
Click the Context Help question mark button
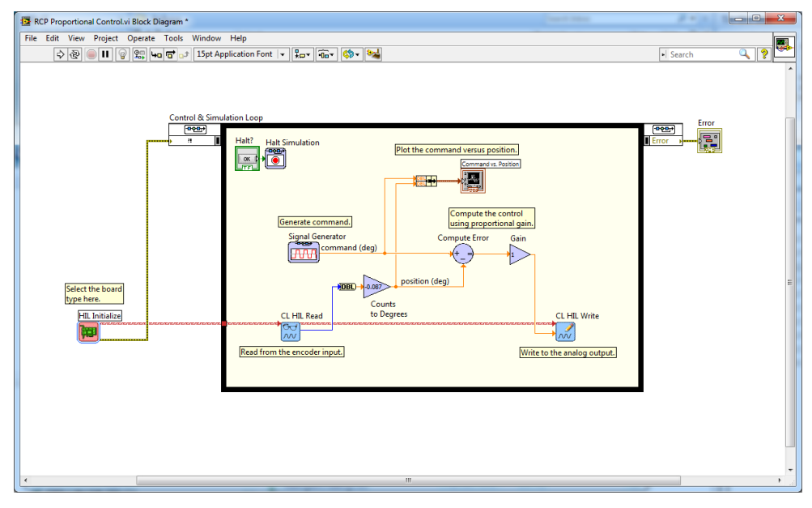click(763, 54)
